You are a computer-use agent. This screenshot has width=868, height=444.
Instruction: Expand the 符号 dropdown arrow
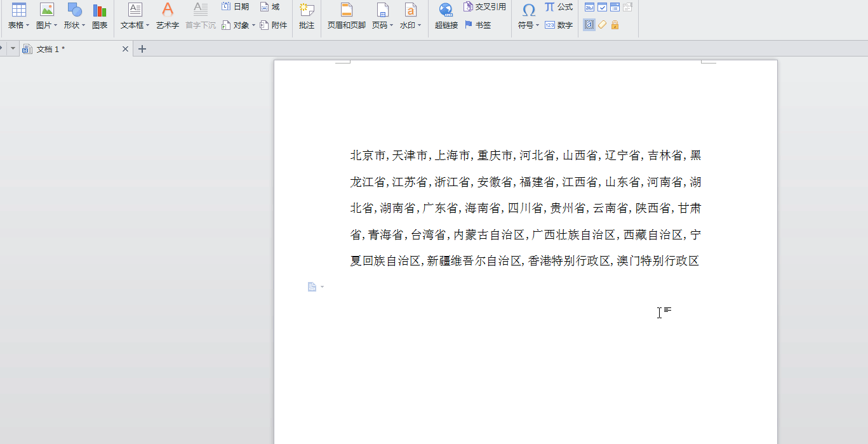537,25
